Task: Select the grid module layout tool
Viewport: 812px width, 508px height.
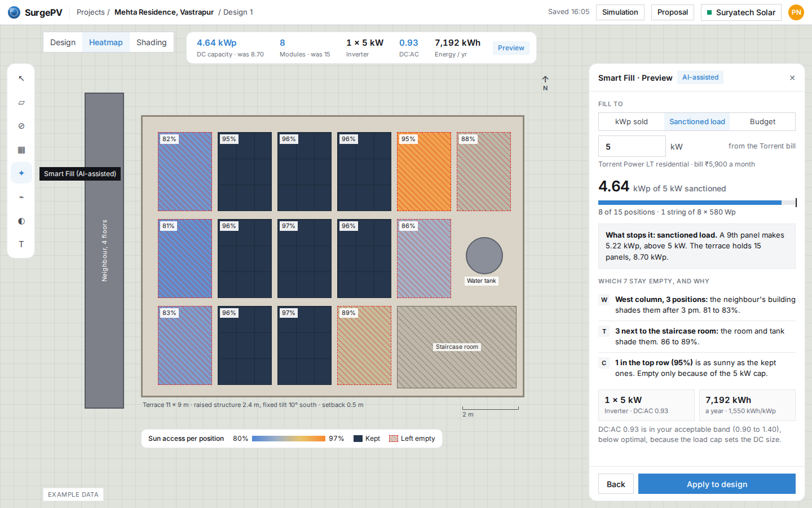Action: pos(21,150)
